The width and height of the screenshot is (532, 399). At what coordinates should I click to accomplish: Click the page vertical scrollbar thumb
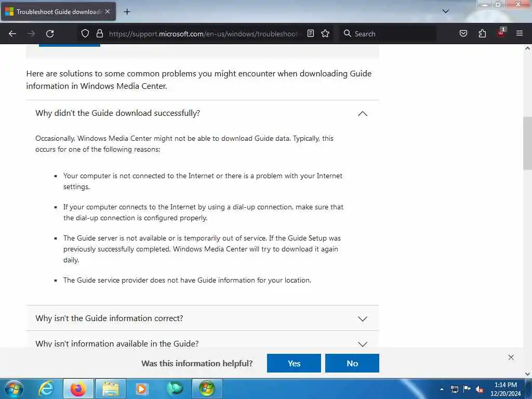point(527,143)
